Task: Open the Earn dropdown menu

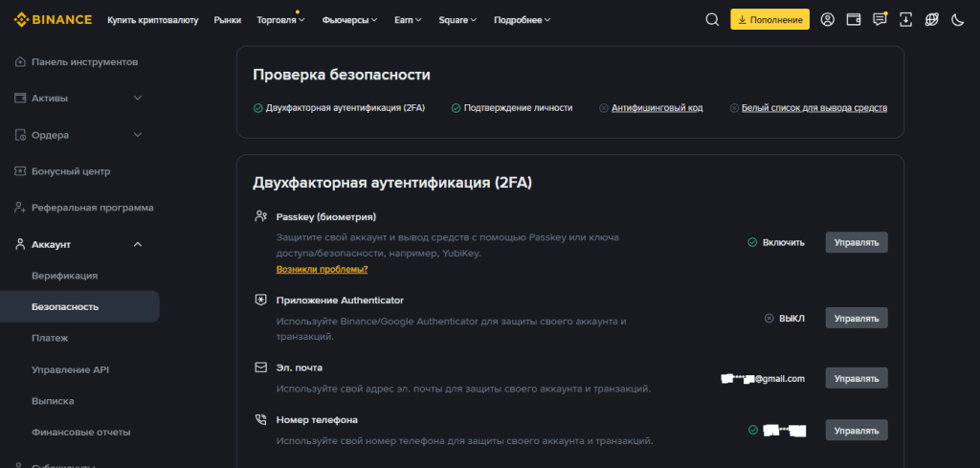Action: [408, 20]
